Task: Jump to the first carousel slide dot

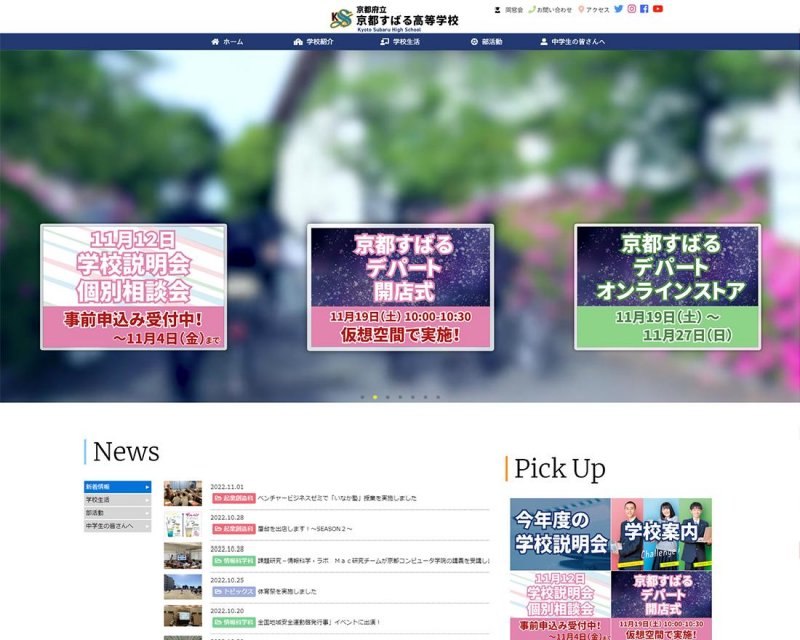Action: [362, 397]
